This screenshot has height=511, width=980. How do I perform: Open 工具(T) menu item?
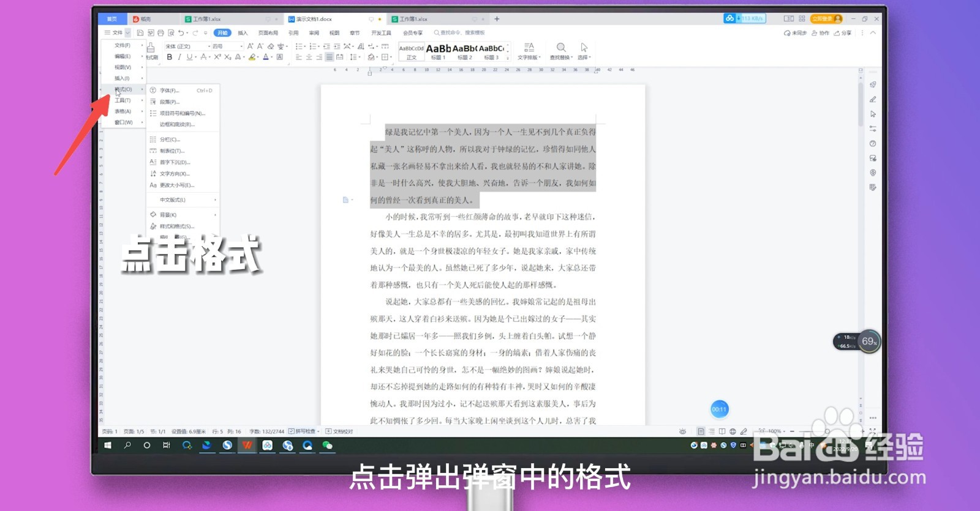pos(123,100)
